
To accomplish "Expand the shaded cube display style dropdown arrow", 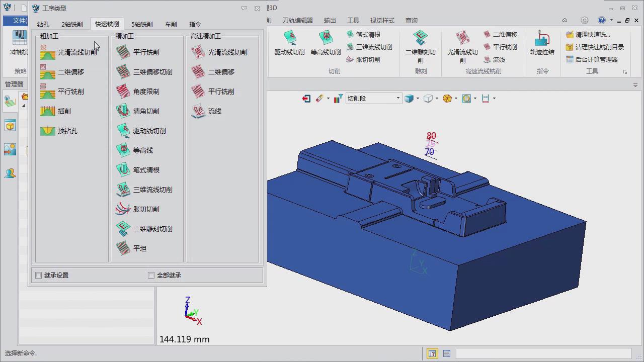I will (418, 99).
